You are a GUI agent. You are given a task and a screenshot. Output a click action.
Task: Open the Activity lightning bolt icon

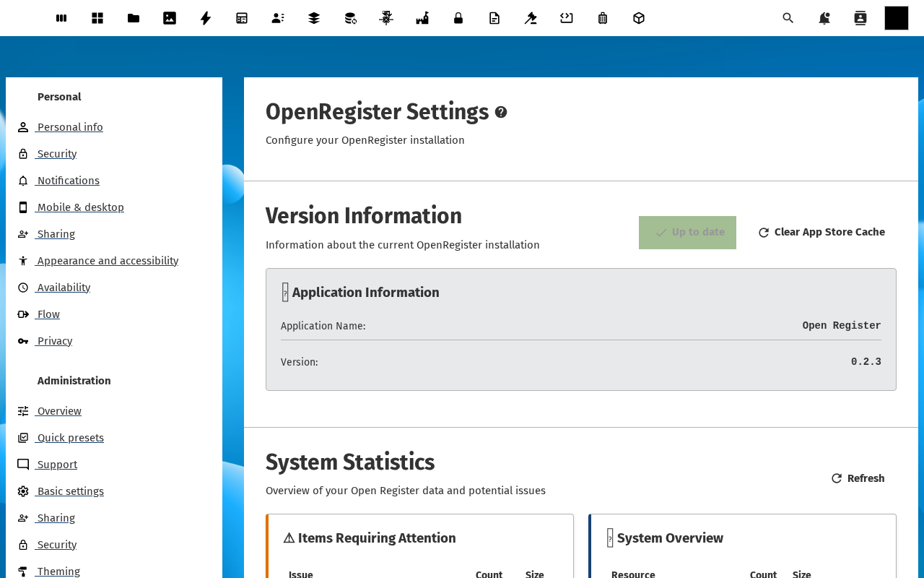(x=206, y=18)
